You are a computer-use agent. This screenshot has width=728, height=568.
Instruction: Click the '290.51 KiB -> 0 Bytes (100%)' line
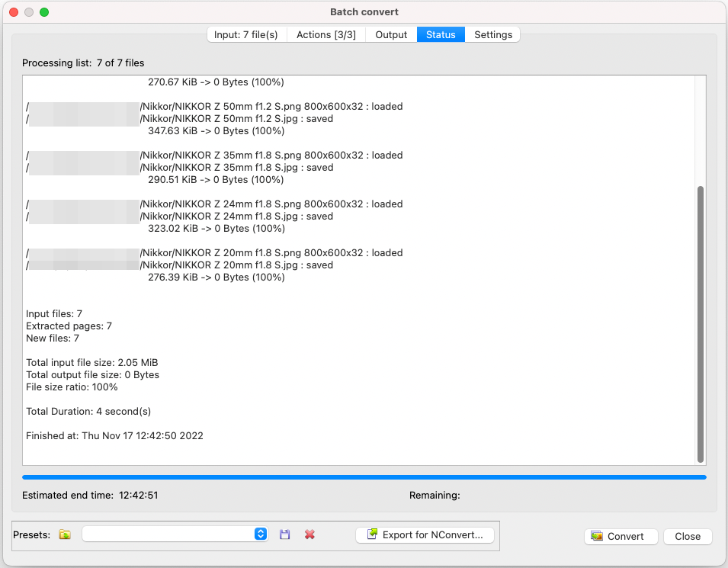216,180
